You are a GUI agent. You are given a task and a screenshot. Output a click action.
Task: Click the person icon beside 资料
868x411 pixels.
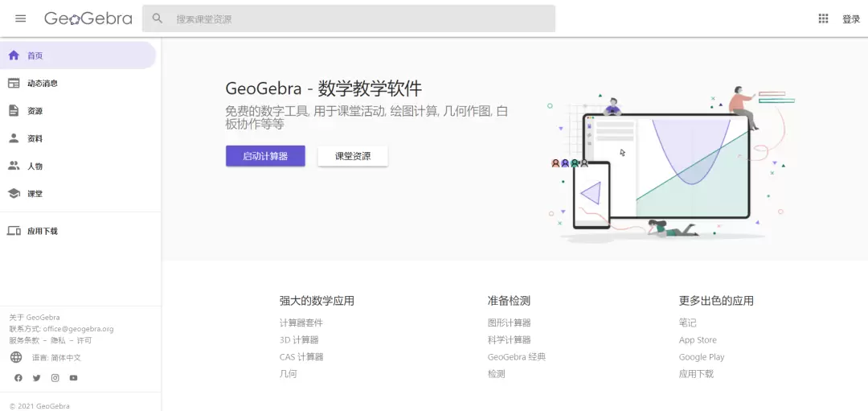(14, 138)
